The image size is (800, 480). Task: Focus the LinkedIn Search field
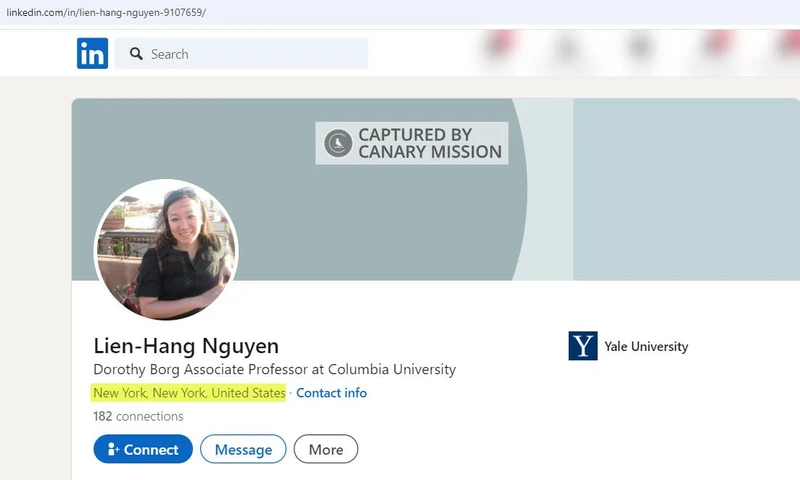point(241,53)
